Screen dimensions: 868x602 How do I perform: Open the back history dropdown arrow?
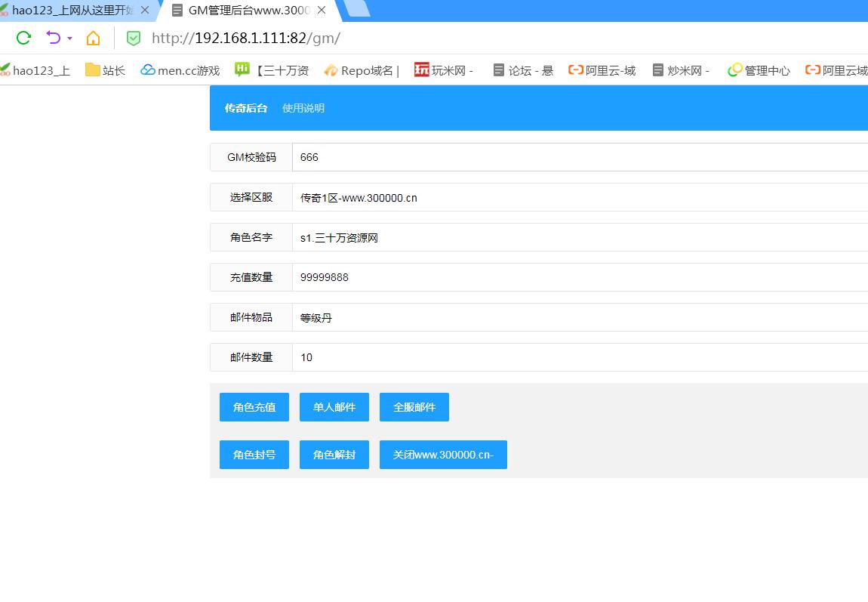coord(70,38)
